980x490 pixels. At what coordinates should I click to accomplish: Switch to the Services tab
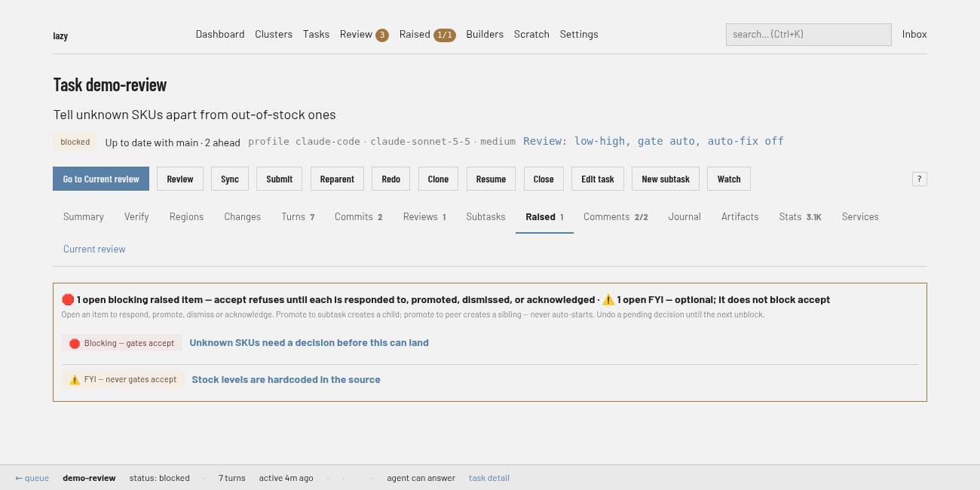[860, 216]
